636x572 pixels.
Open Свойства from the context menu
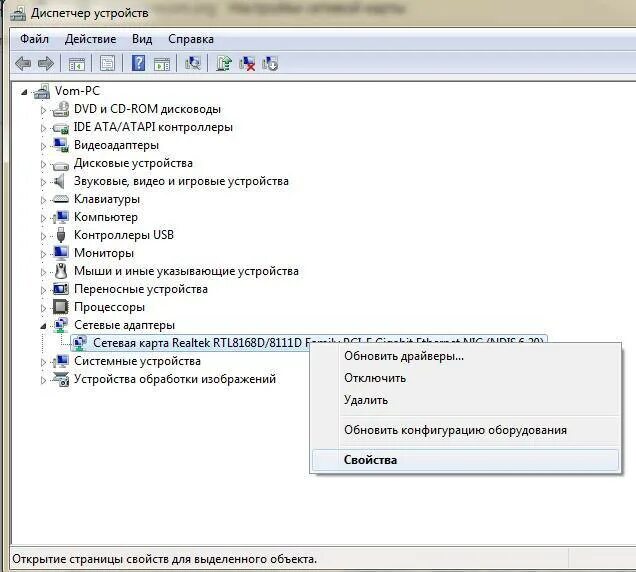pyautogui.click(x=466, y=460)
